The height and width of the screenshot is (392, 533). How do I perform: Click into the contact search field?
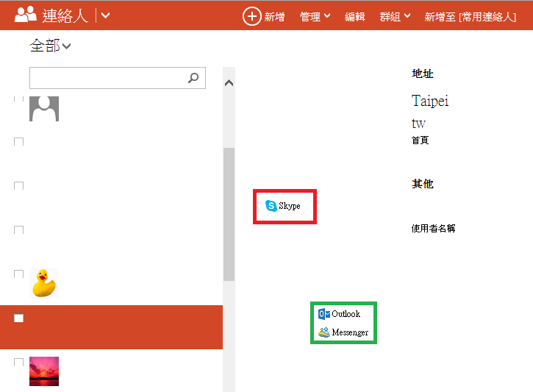point(118,78)
